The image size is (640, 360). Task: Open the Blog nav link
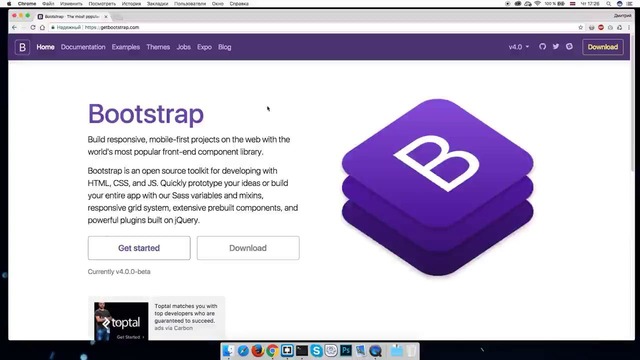(x=224, y=47)
